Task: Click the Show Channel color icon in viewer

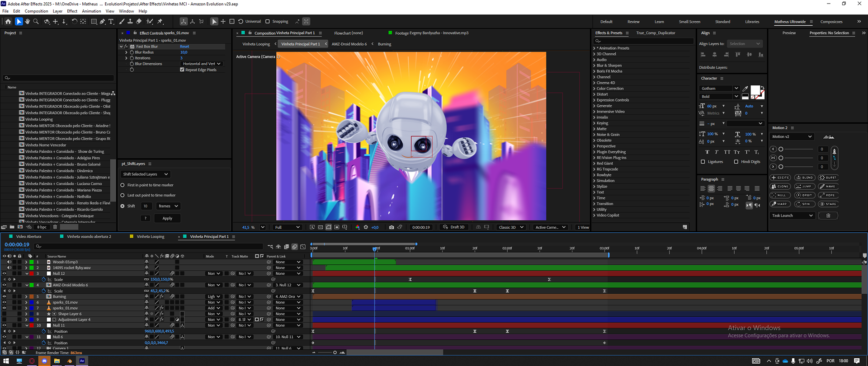Action: [x=358, y=227]
